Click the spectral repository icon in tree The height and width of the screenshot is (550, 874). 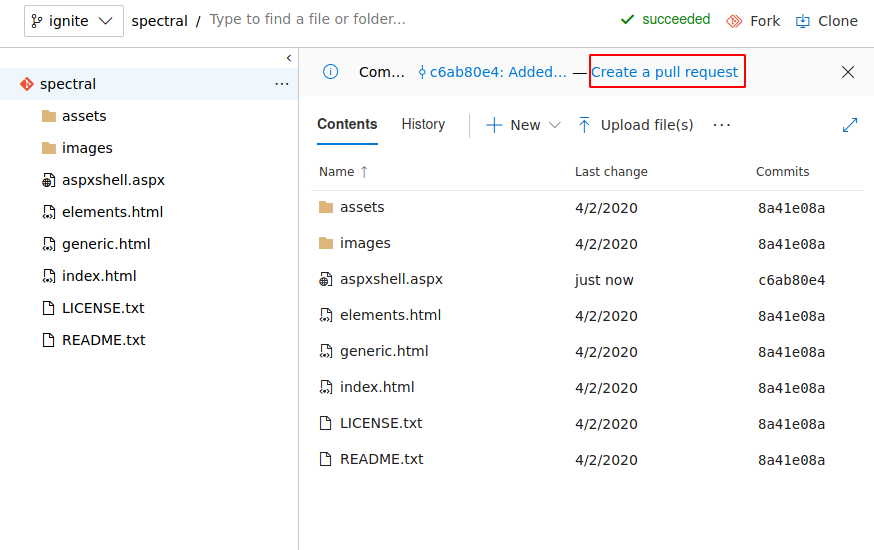click(27, 84)
